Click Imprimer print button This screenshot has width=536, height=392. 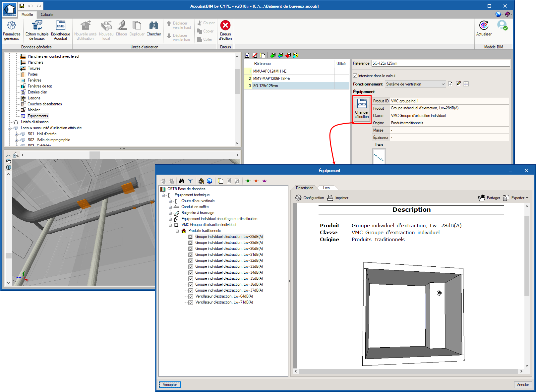click(338, 198)
